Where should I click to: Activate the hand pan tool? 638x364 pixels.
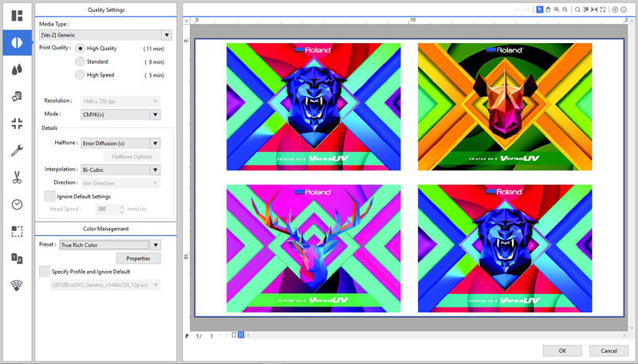coord(548,10)
